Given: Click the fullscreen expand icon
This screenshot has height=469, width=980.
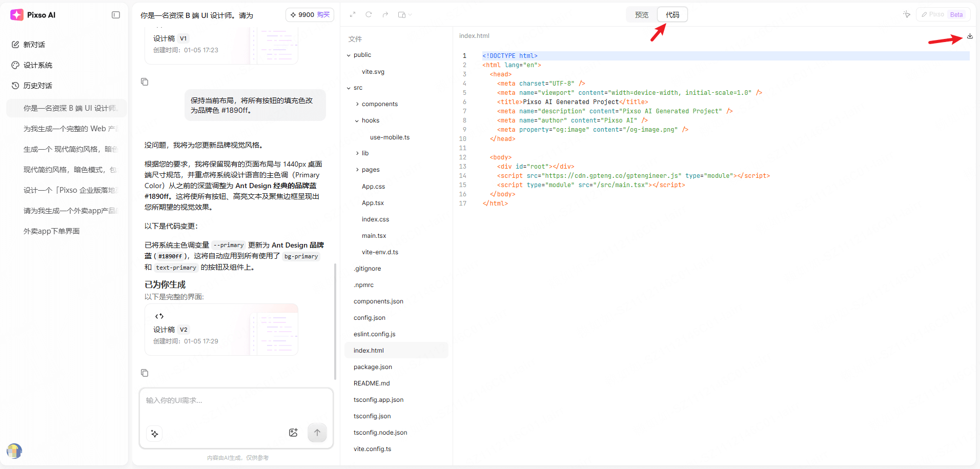Looking at the screenshot, I should click(x=353, y=15).
